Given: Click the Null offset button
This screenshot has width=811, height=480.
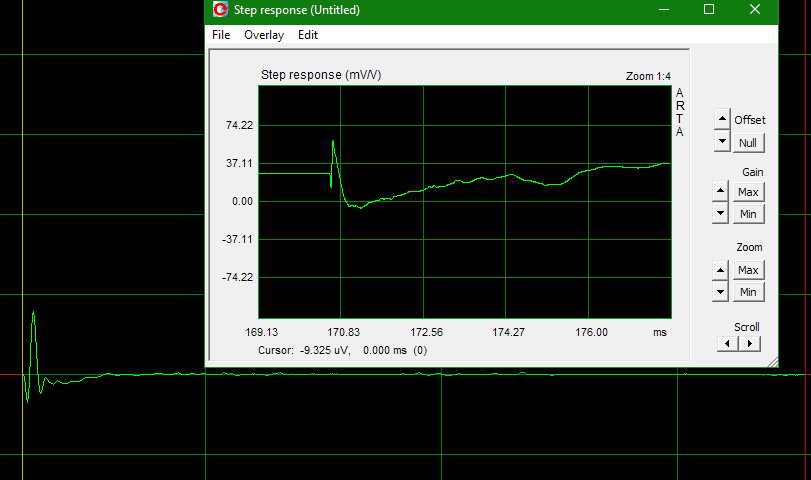Looking at the screenshot, I should [748, 143].
